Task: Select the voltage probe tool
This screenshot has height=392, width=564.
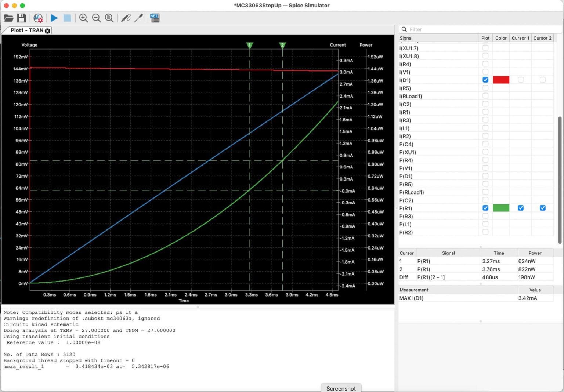Action: pyautogui.click(x=125, y=18)
